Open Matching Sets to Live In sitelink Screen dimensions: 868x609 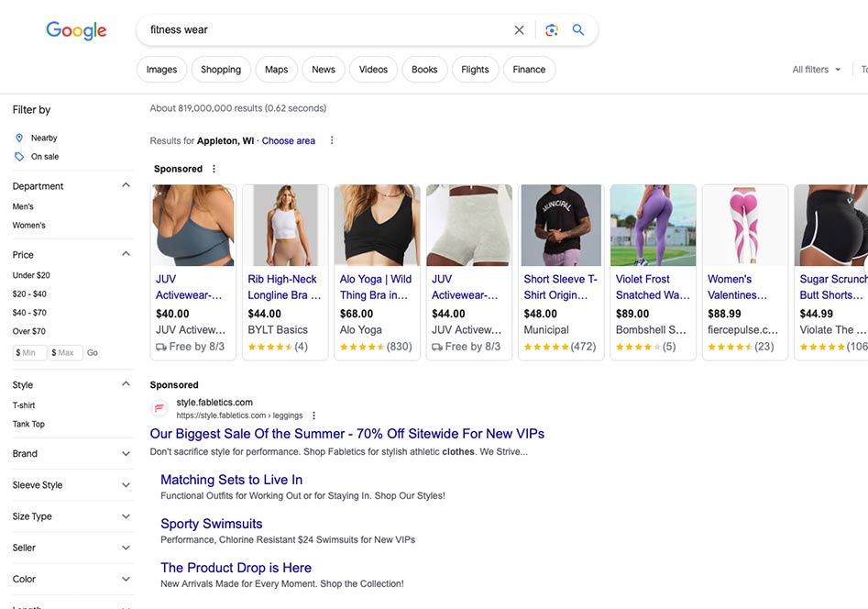[231, 480]
